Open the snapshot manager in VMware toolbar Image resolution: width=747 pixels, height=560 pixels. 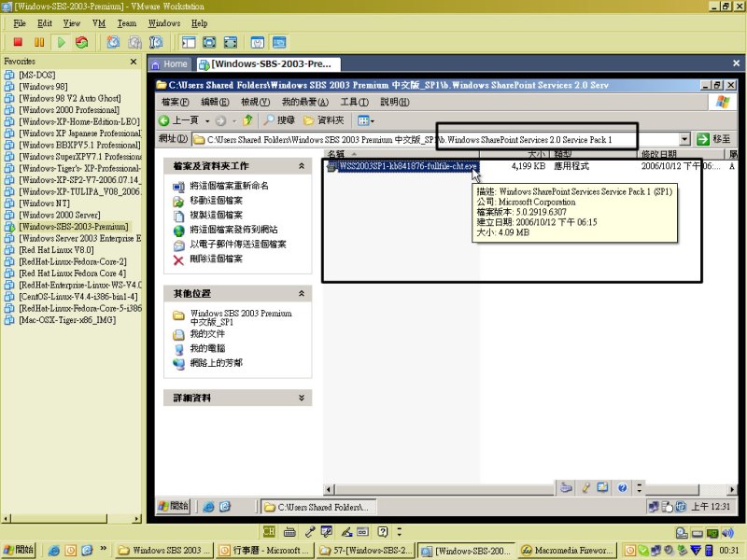[156, 42]
